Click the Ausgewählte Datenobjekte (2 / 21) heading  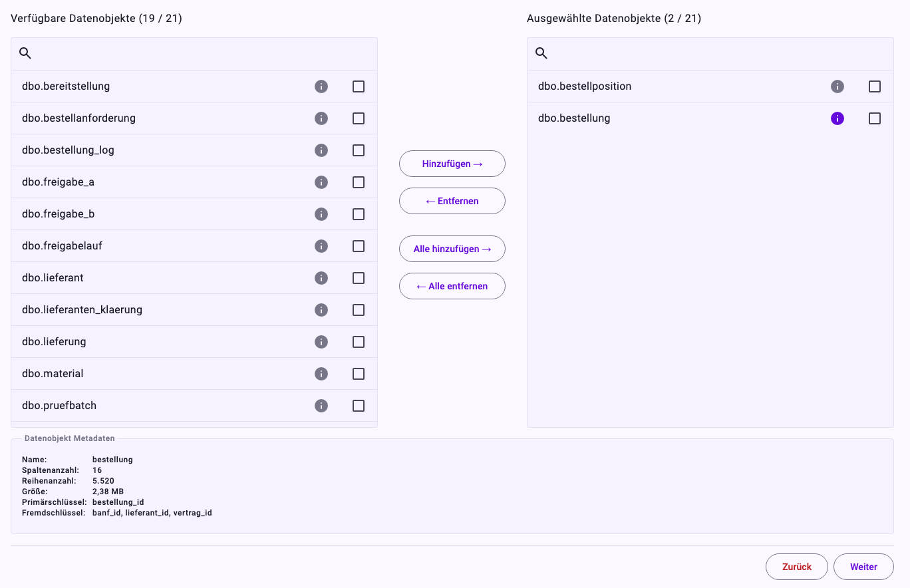[614, 19]
